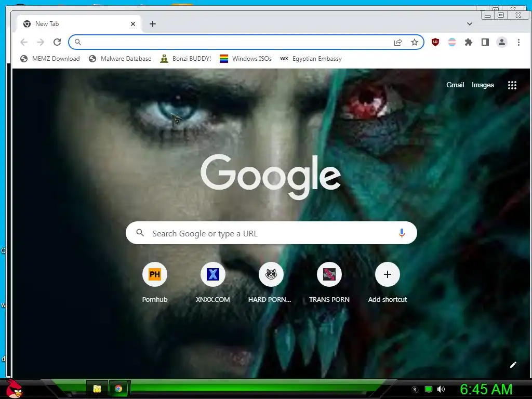Click the Google logo
The width and height of the screenshot is (532, 399).
[x=271, y=177]
